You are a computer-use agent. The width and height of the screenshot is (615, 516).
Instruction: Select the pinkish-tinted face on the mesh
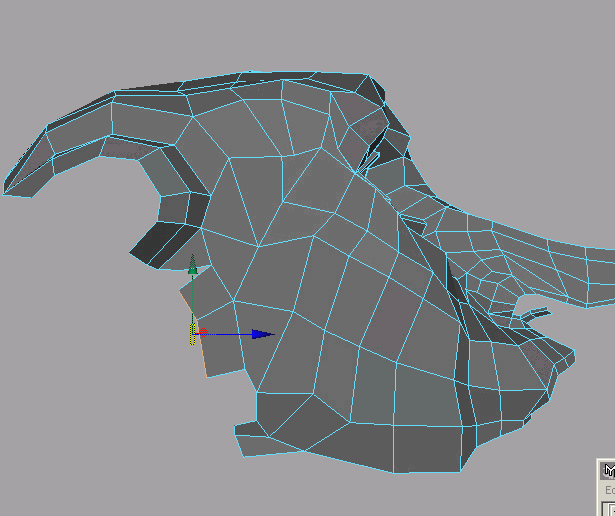tap(395, 320)
